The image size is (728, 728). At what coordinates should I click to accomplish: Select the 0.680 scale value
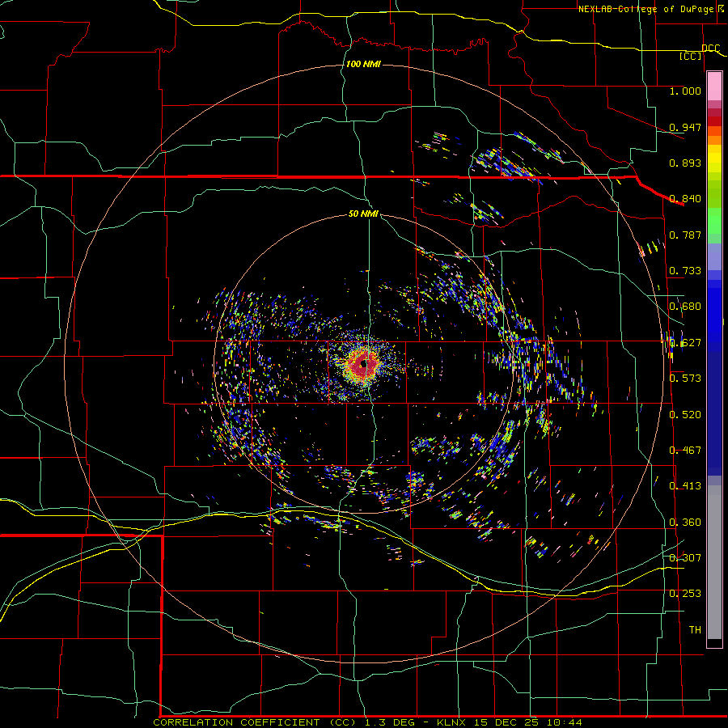click(x=685, y=307)
